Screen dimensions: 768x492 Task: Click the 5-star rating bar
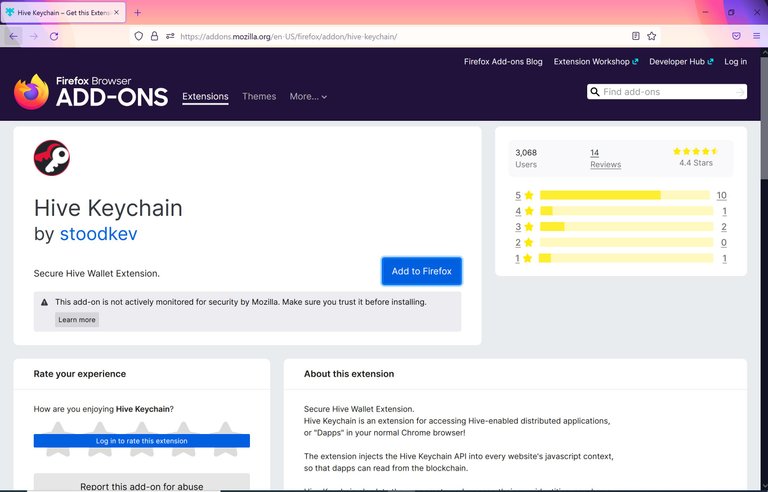click(x=625, y=195)
